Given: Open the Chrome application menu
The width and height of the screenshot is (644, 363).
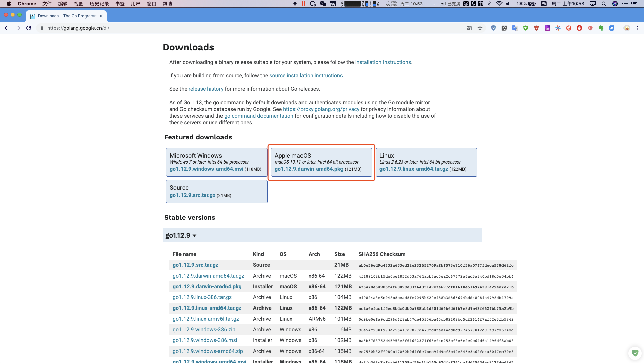Looking at the screenshot, I should pyautogui.click(x=27, y=4).
